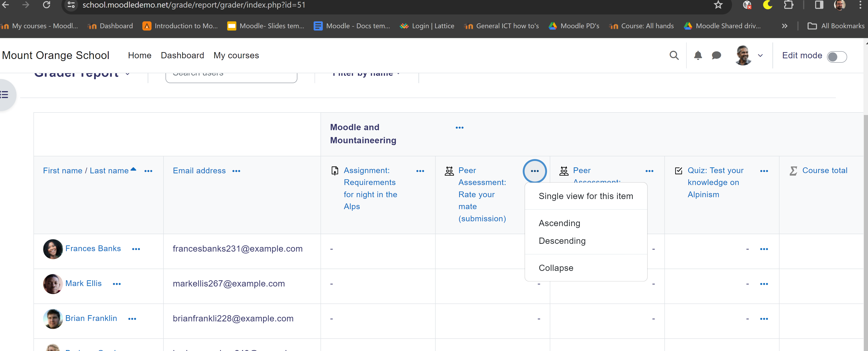
Task: Click the Search users input field
Action: coord(231,76)
